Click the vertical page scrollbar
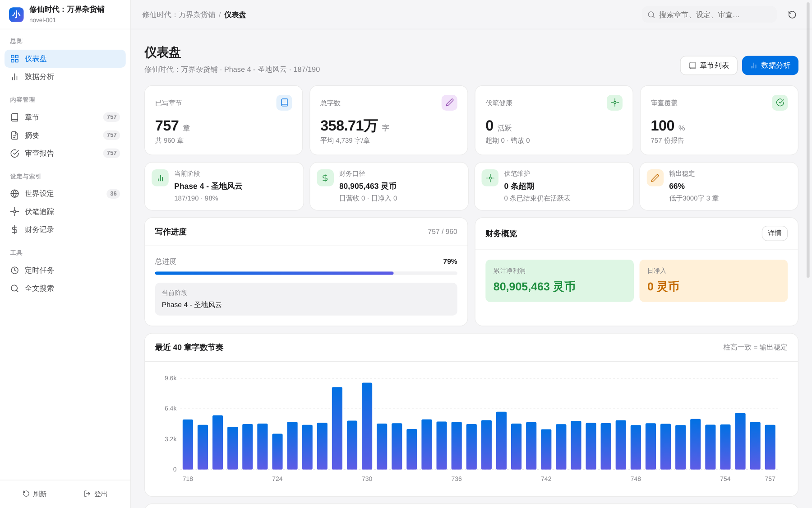The height and width of the screenshot is (508, 812). click(808, 140)
